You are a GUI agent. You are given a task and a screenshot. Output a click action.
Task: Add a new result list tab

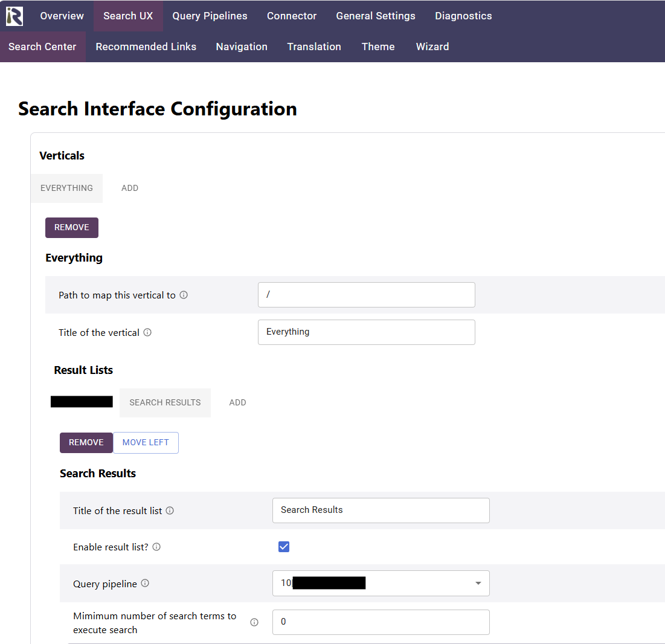(x=237, y=402)
